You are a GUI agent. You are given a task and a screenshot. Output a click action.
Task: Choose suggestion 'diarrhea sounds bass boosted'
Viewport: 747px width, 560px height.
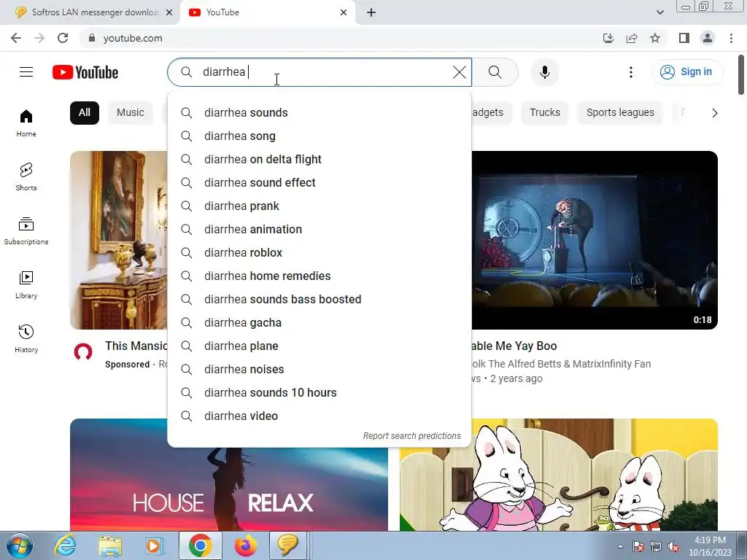[x=320, y=300]
